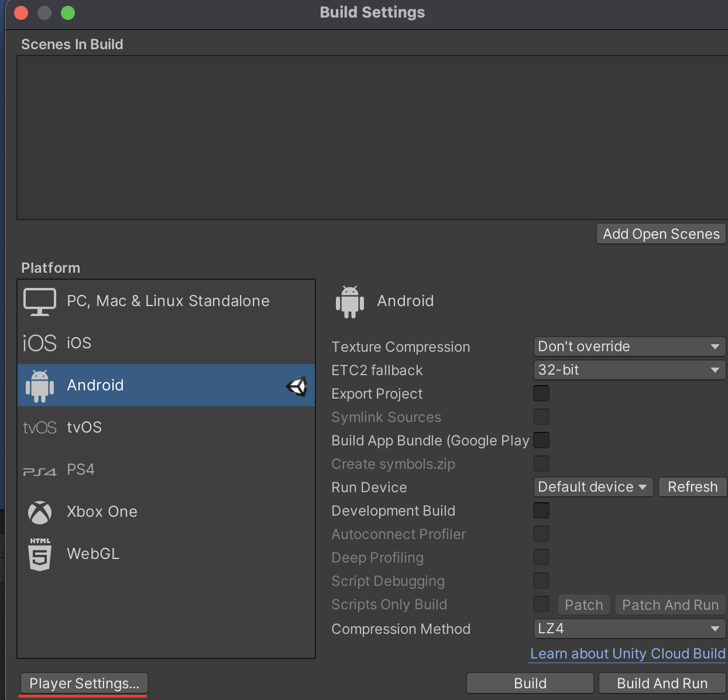Enable the Development Build checkbox
728x700 pixels.
541,510
